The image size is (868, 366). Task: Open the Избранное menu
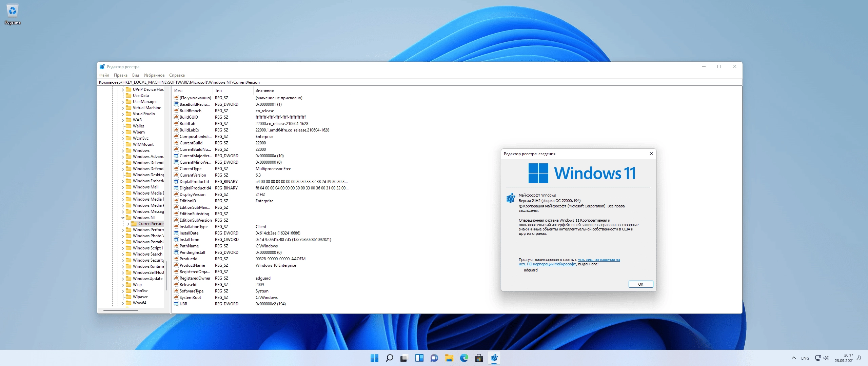tap(154, 75)
